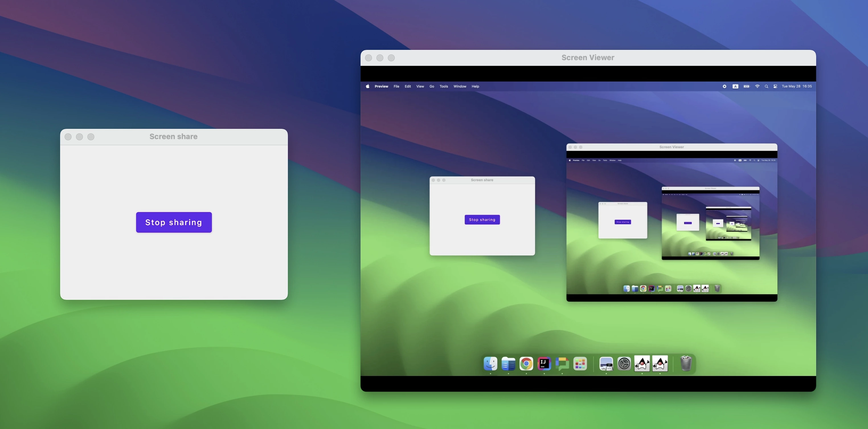
Task: Click the Finder icon in the dock
Action: tap(490, 364)
